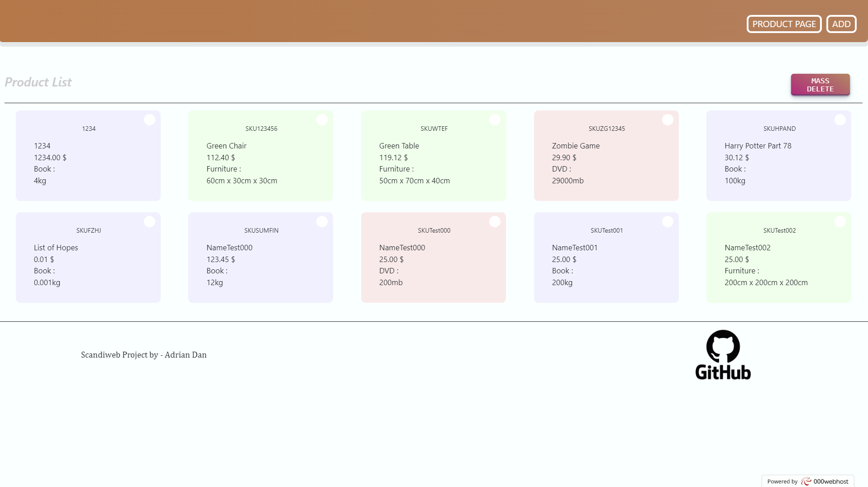
Task: Toggle the List of Hopes checkbox
Action: click(149, 222)
